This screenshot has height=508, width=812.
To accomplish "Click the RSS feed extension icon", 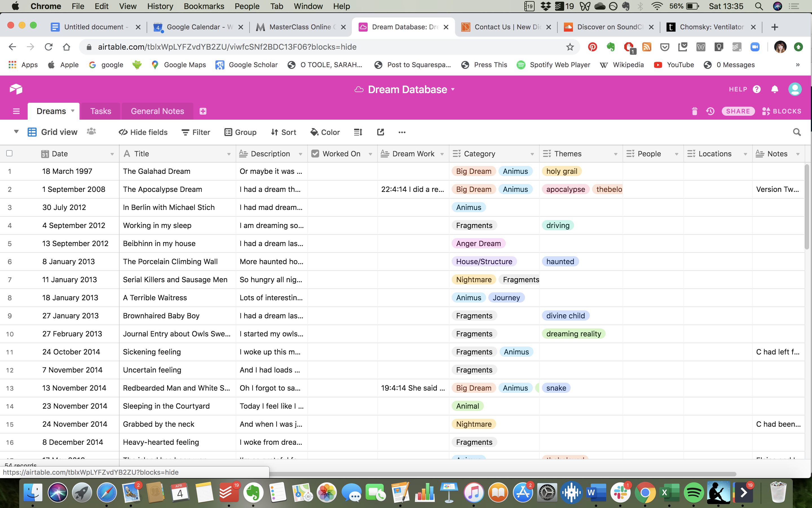I will tap(646, 47).
